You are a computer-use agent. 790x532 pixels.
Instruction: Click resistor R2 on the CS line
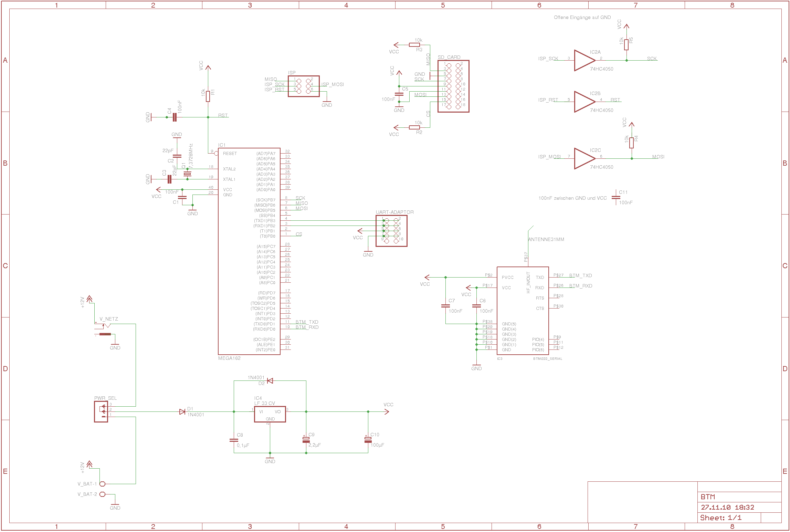pyautogui.click(x=414, y=127)
